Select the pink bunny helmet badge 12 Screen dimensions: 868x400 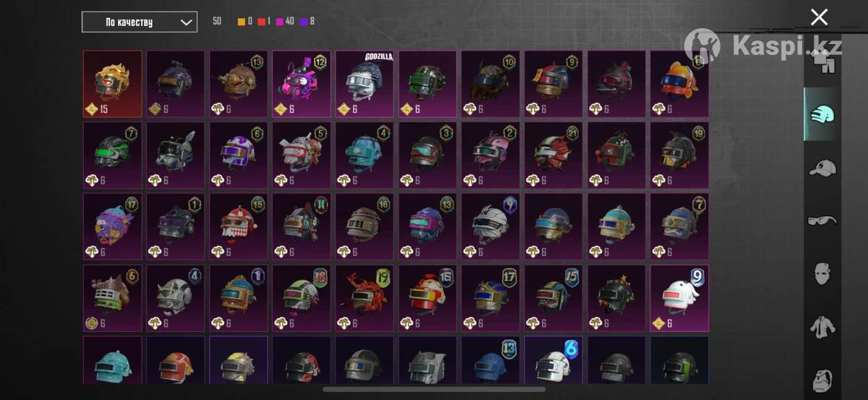302,84
